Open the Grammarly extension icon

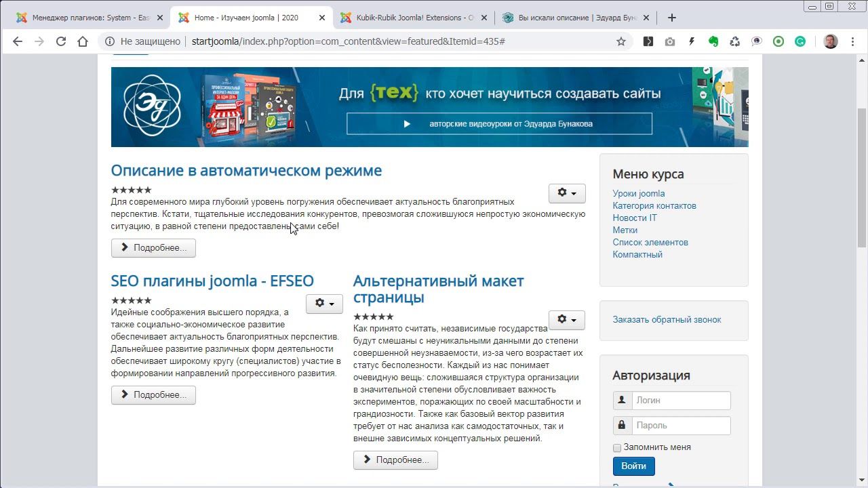pos(800,41)
